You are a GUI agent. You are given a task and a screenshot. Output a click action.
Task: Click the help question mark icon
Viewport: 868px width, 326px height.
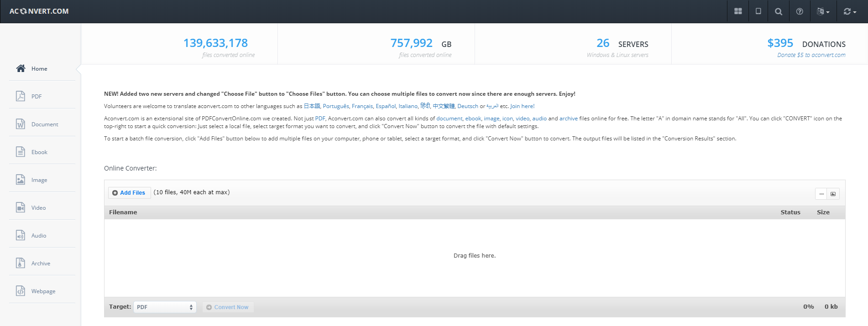(800, 11)
